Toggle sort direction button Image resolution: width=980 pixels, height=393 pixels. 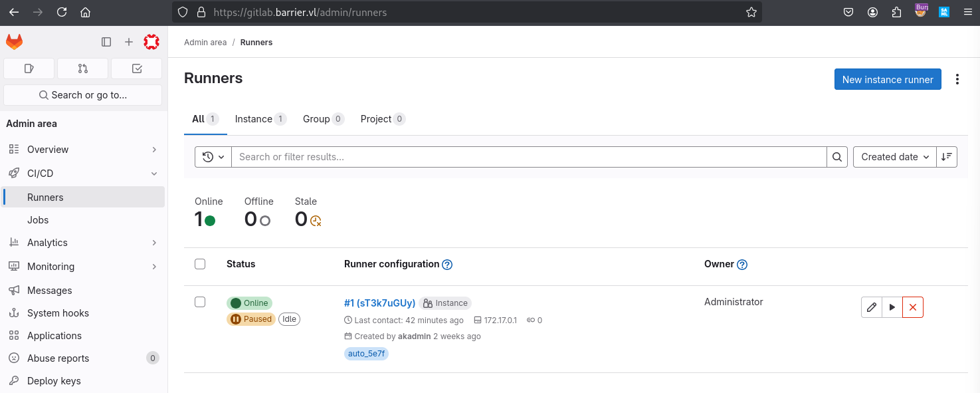(947, 157)
